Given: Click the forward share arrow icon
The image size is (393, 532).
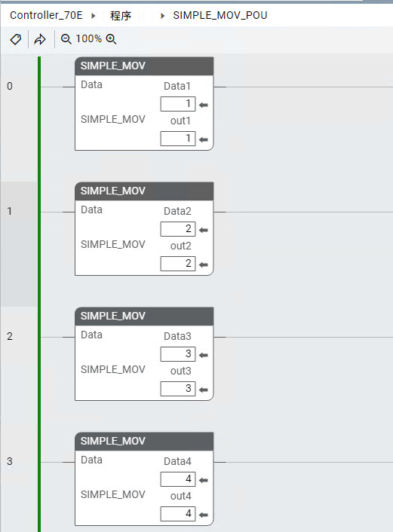Looking at the screenshot, I should [40, 39].
